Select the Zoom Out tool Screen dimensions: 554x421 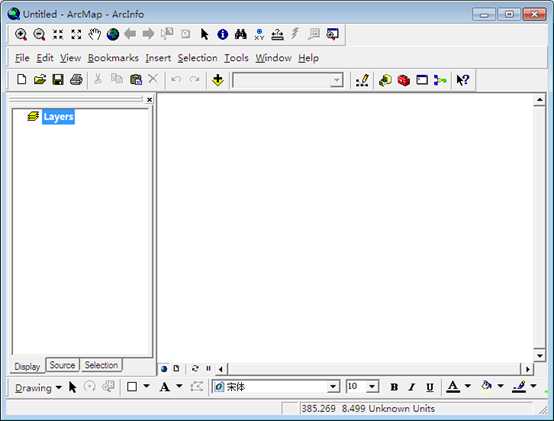pyautogui.click(x=39, y=35)
